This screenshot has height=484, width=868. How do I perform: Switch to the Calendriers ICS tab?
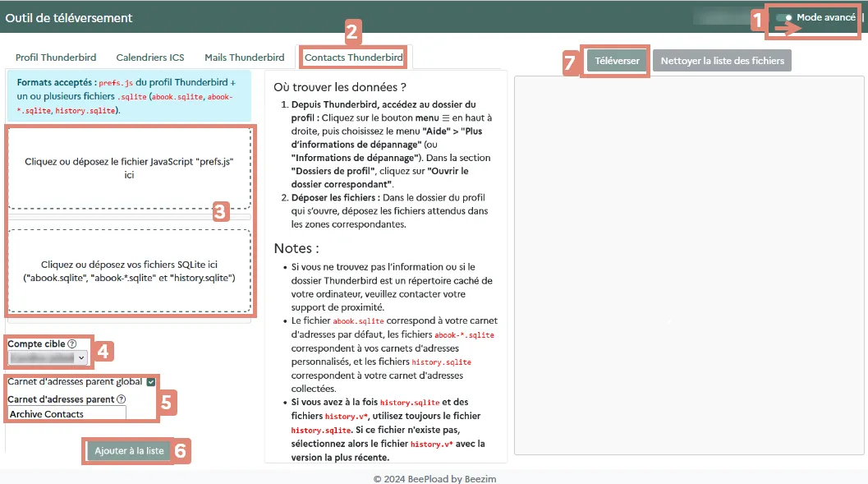pyautogui.click(x=150, y=58)
